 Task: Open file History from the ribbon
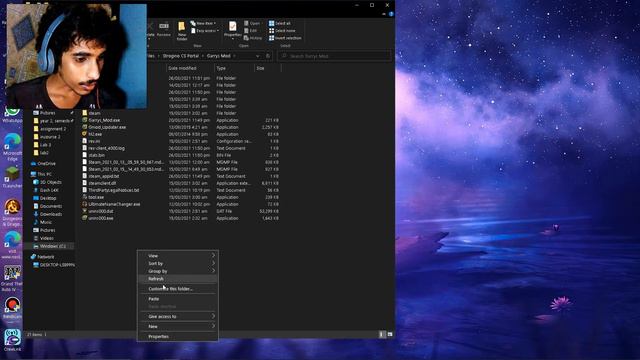coord(253,38)
